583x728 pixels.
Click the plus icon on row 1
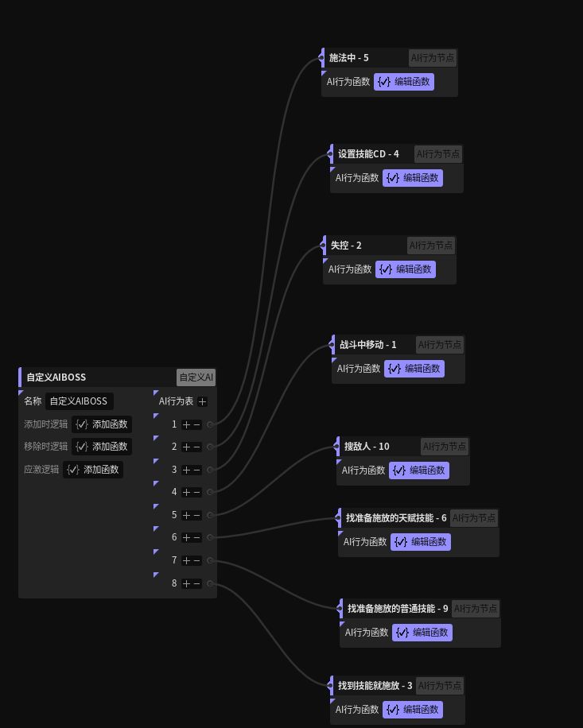point(187,424)
